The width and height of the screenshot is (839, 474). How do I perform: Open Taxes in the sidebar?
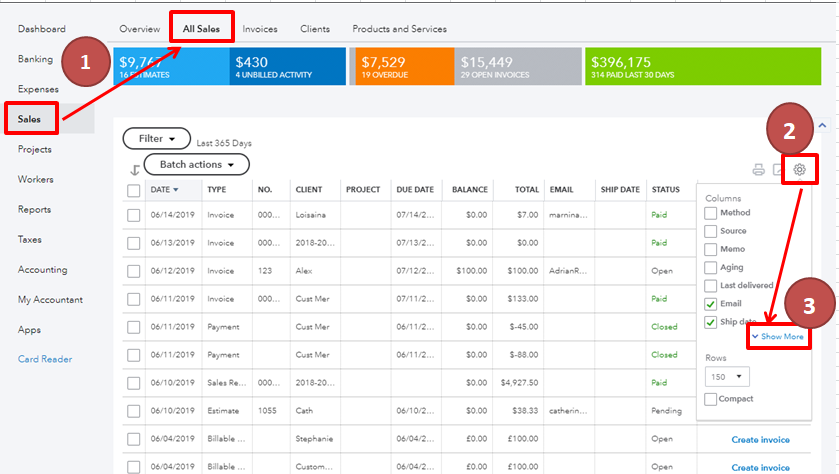29,239
